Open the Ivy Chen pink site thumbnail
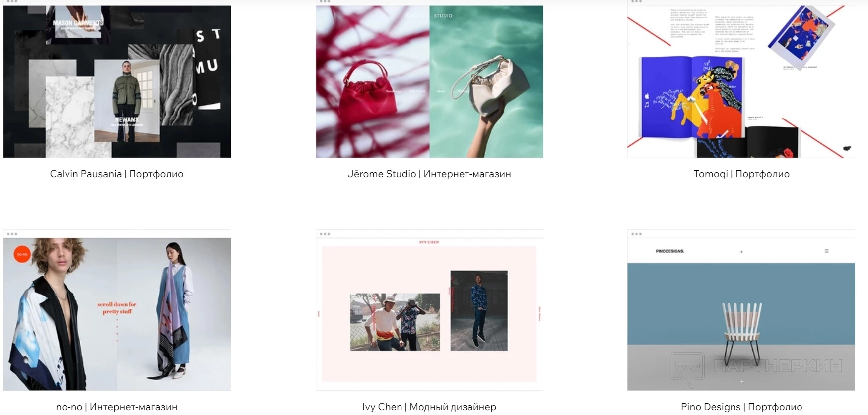Image resolution: width=868 pixels, height=415 pixels. [x=429, y=314]
